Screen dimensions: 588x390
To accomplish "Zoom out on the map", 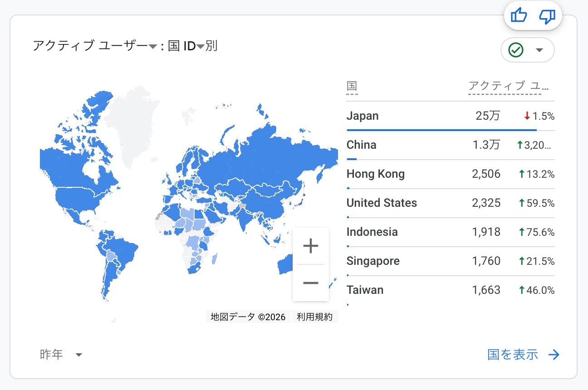I will point(311,283).
